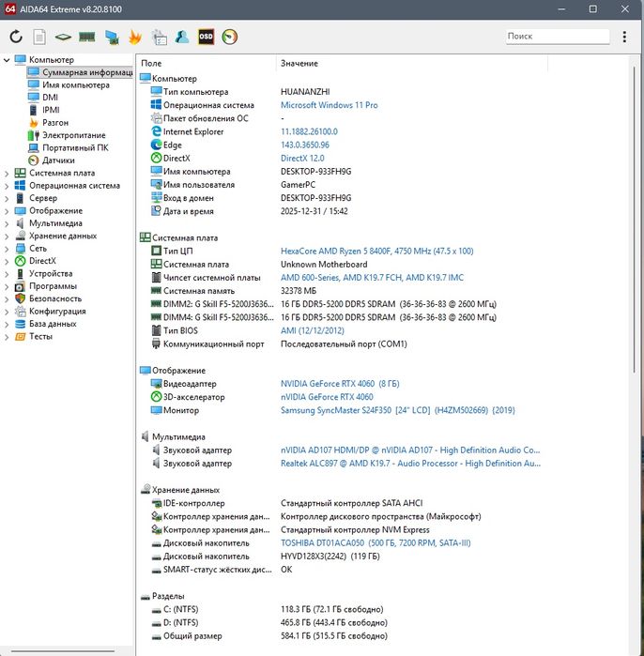Open the Realtek ALC897 audio link

pos(410,464)
